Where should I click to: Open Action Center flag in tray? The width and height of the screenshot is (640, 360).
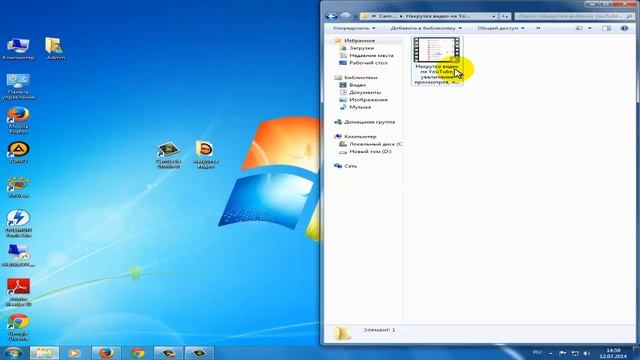(x=562, y=353)
